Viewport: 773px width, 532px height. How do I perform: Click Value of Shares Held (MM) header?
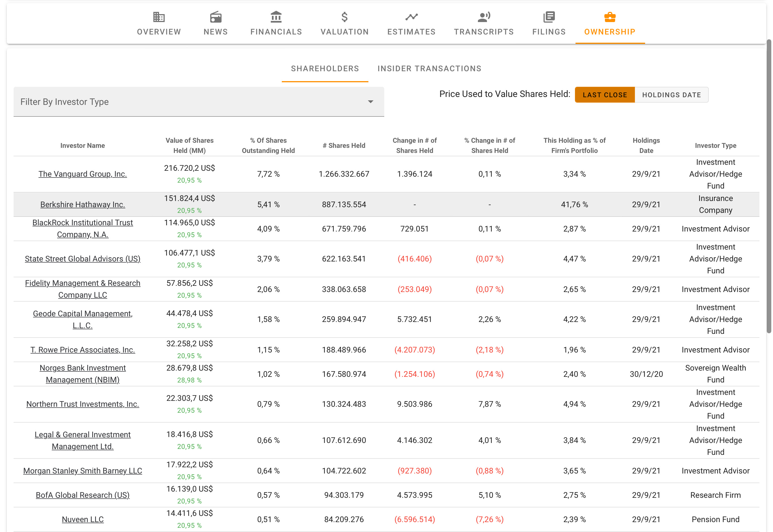point(190,146)
